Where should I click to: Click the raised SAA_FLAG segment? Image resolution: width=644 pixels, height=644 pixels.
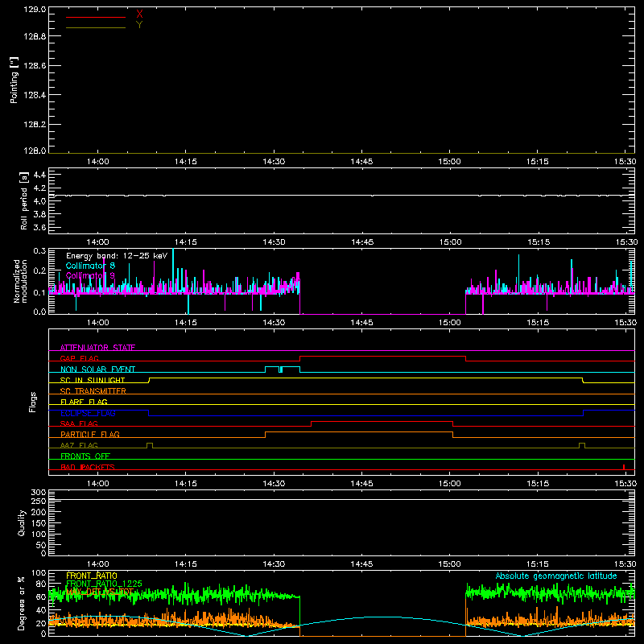click(x=382, y=421)
